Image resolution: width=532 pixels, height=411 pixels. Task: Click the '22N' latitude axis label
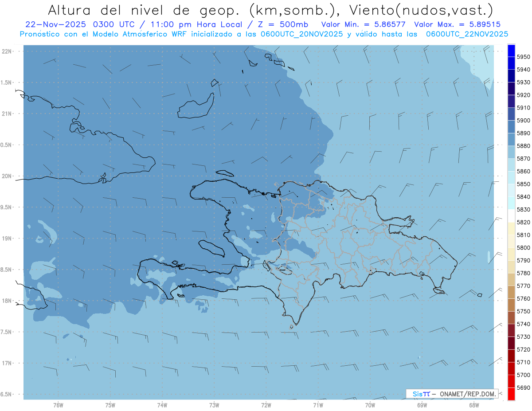(7, 51)
